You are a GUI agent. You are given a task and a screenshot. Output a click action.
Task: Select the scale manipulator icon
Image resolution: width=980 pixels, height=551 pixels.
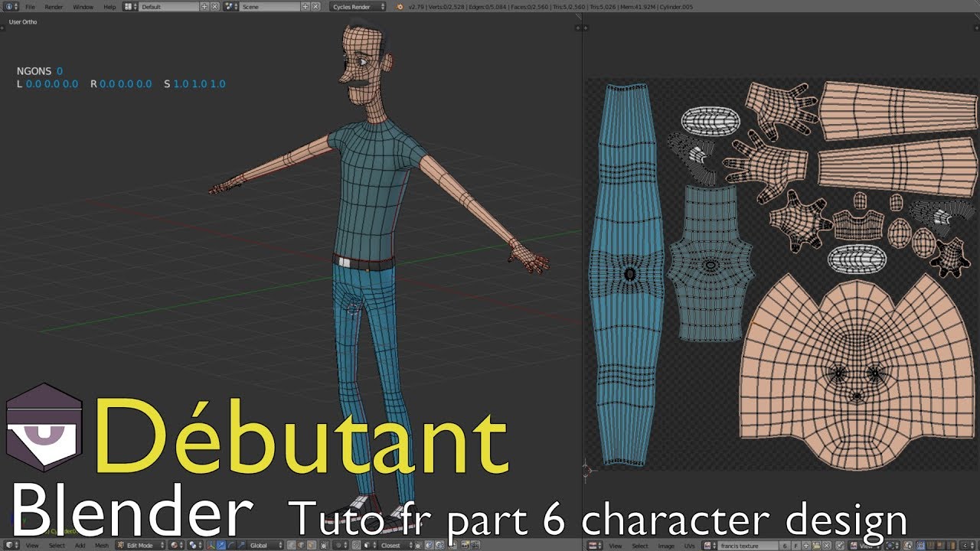[241, 545]
